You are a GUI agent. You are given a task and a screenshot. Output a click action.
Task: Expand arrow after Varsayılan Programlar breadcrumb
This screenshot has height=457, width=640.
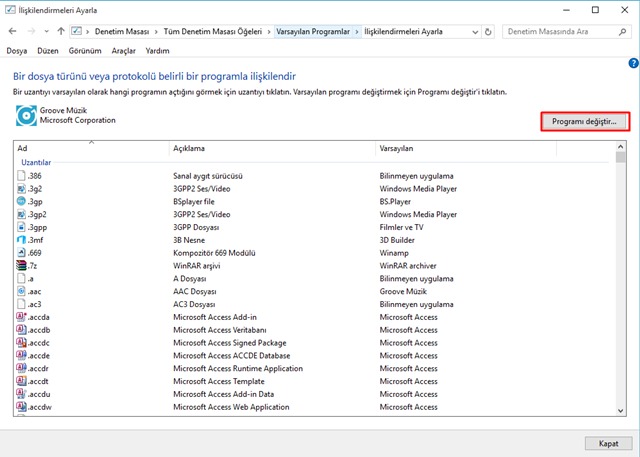click(357, 31)
